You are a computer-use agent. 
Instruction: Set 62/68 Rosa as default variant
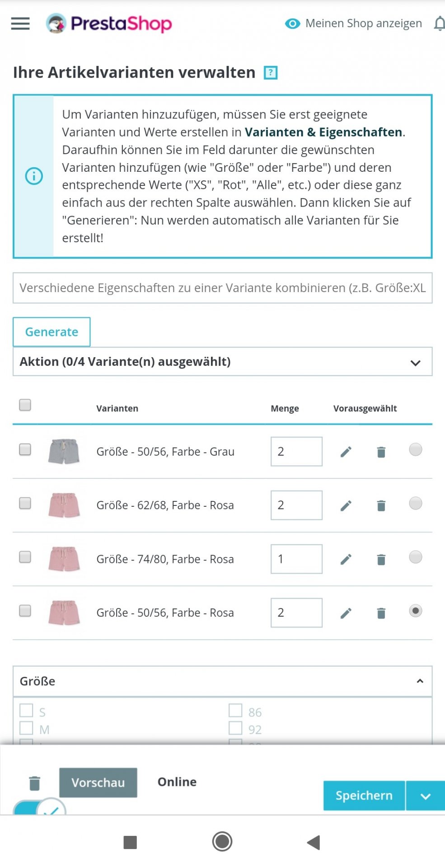pyautogui.click(x=415, y=503)
